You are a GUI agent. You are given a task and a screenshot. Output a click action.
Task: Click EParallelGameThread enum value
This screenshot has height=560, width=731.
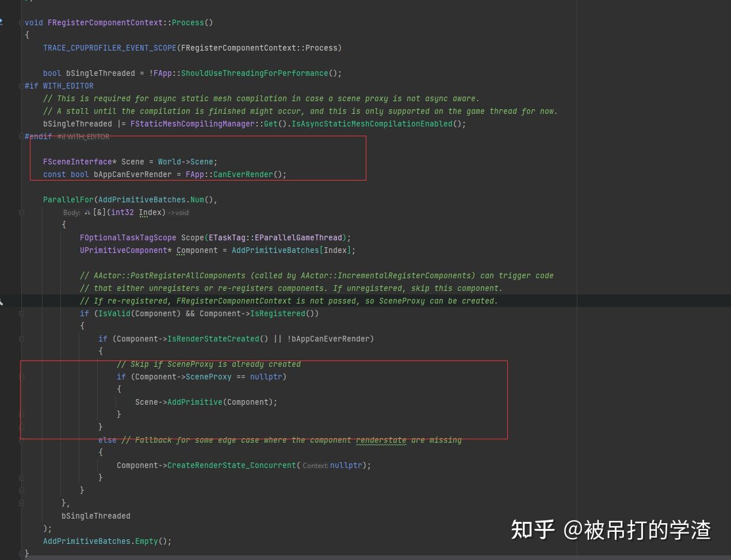click(298, 237)
